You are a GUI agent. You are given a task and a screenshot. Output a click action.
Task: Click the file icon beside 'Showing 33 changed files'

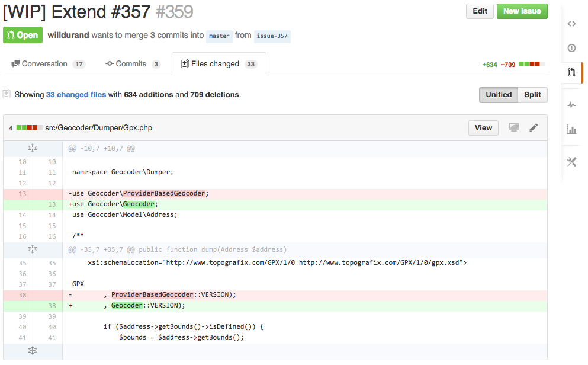6,94
